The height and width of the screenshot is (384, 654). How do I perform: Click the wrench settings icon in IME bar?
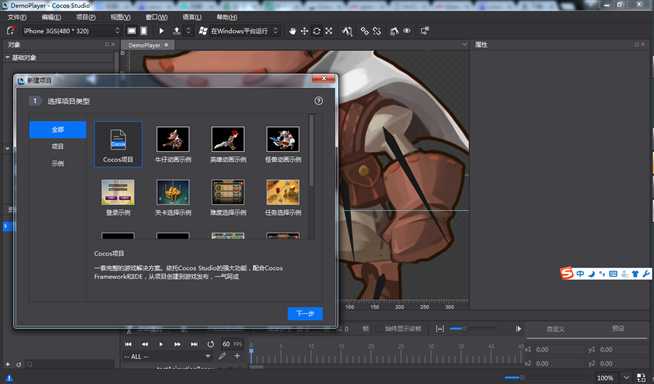[x=646, y=274]
